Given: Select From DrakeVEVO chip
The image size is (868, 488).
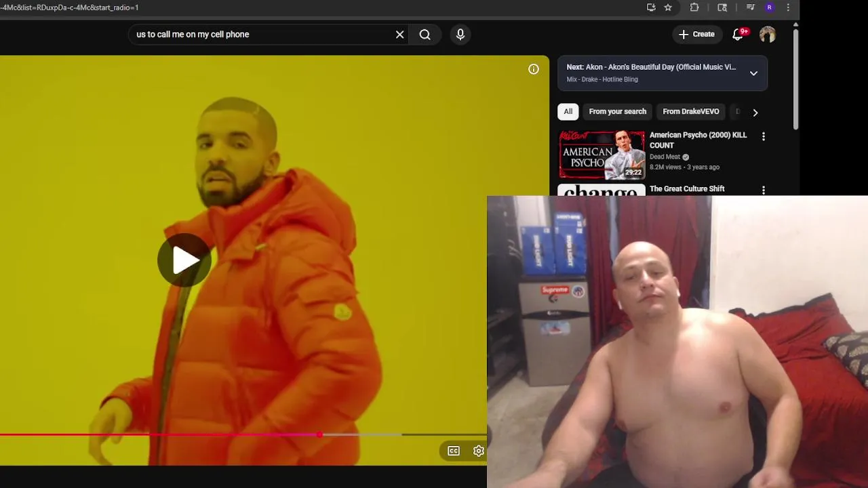Looking at the screenshot, I should point(691,112).
